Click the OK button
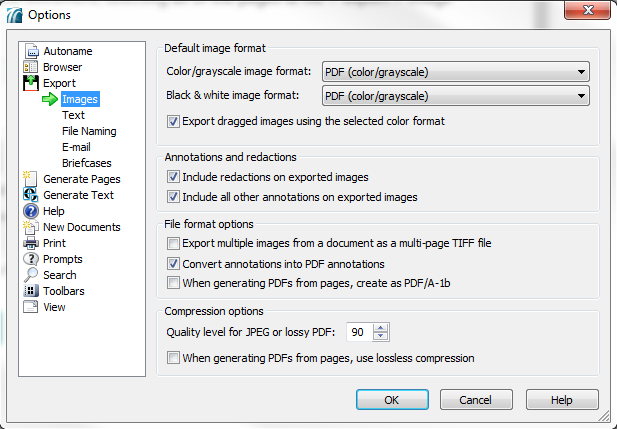The image size is (617, 429). point(392,400)
